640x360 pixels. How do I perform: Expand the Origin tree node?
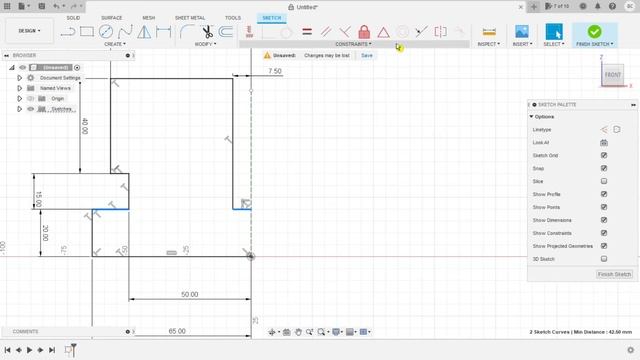click(x=19, y=98)
